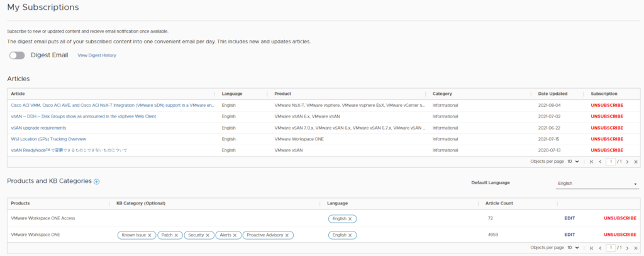Go to next page of Articles table
This screenshot has width=644, height=256.
point(627,162)
